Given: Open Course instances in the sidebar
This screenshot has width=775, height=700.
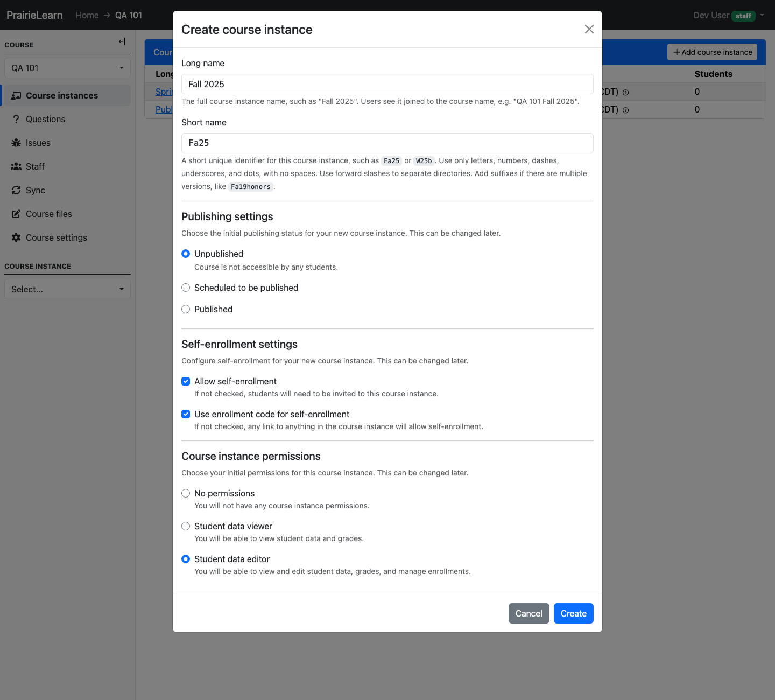Looking at the screenshot, I should pos(67,95).
